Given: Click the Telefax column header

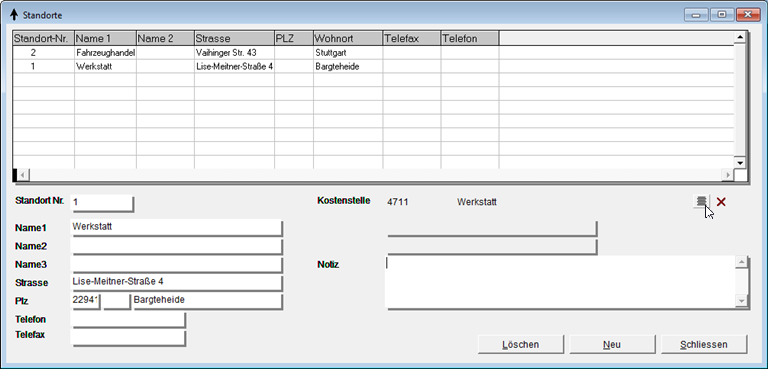Looking at the screenshot, I should coord(411,38).
